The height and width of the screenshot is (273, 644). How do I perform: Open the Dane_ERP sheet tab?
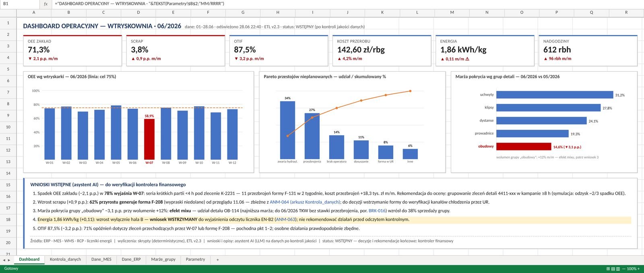pos(131,259)
